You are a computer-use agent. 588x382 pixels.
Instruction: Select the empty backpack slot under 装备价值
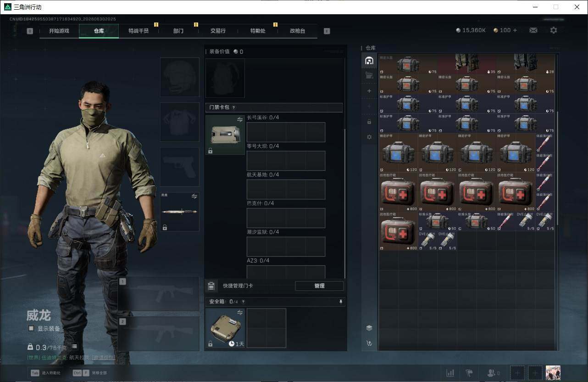point(225,78)
